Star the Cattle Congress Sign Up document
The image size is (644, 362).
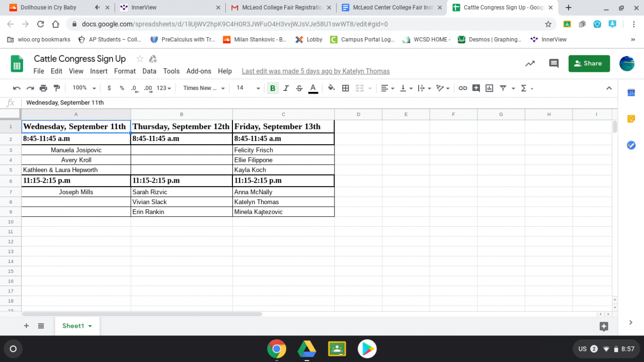click(140, 59)
